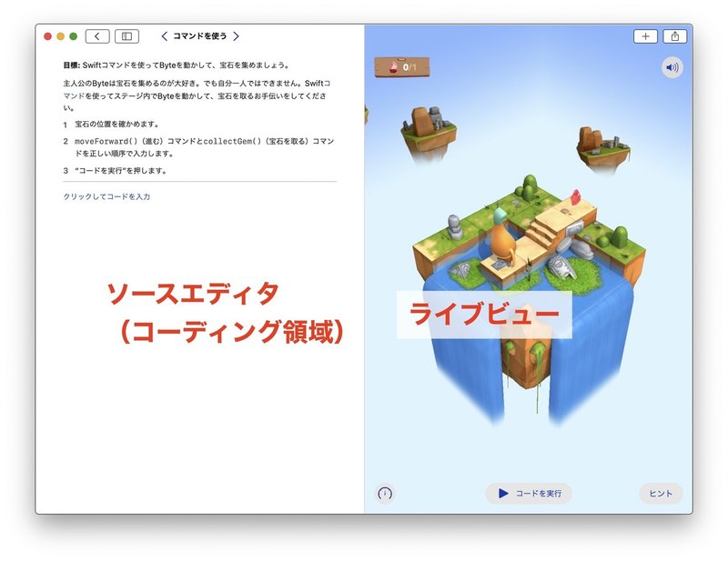Click the red gem on the platform
728x561 pixels.
click(576, 196)
